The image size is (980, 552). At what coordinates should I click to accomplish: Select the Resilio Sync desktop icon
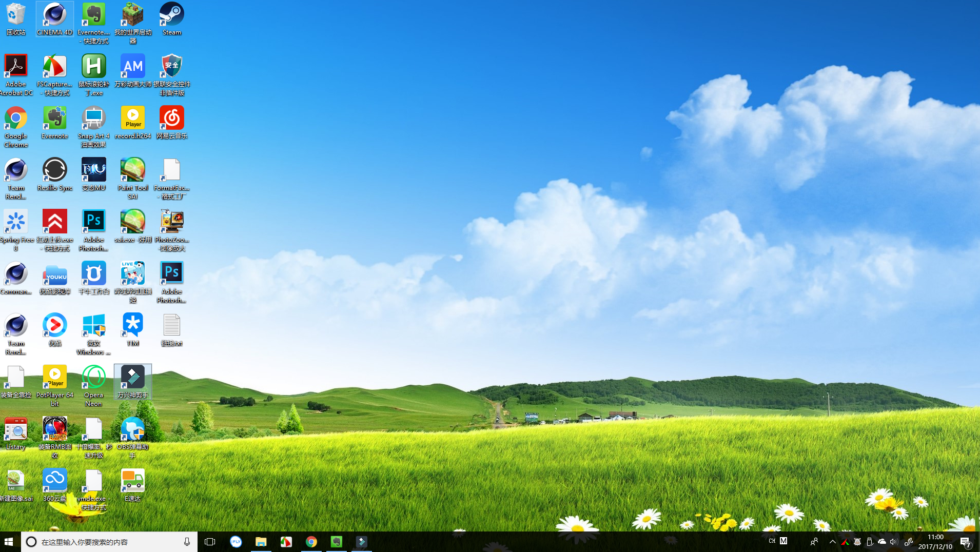(55, 175)
